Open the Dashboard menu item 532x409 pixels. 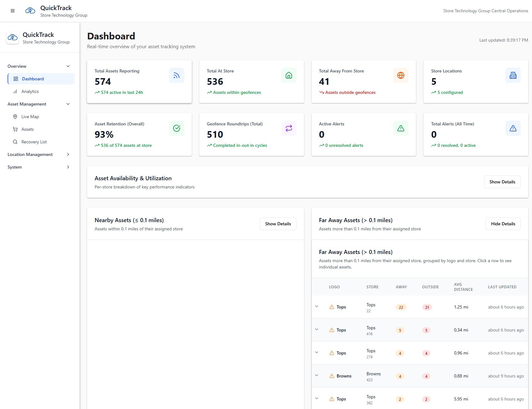click(32, 79)
